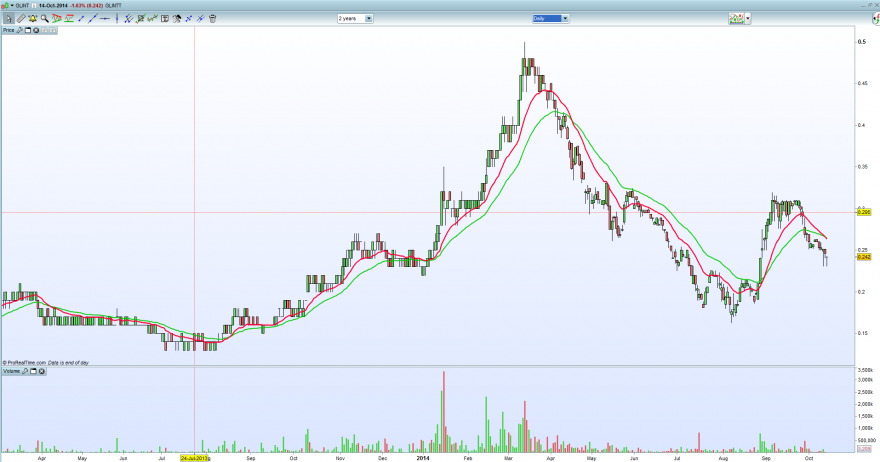Select the horizontal line drawing tool
The width and height of the screenshot is (880, 462).
click(x=104, y=19)
